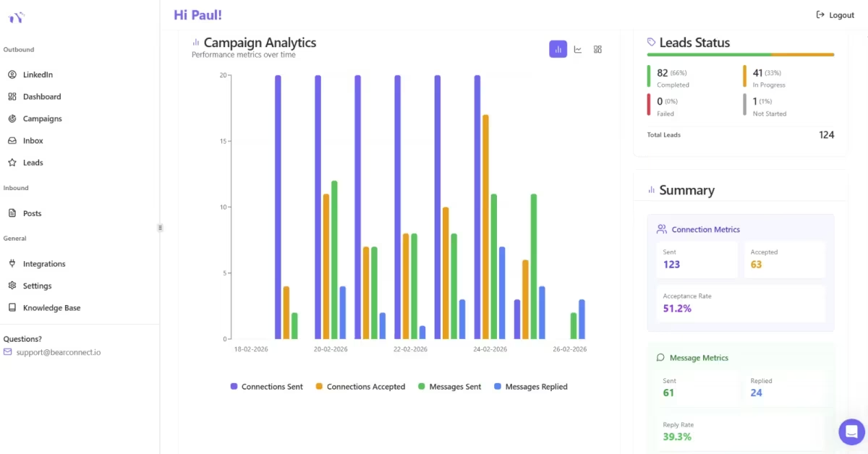Click the Integrations plug icon

coord(12,264)
